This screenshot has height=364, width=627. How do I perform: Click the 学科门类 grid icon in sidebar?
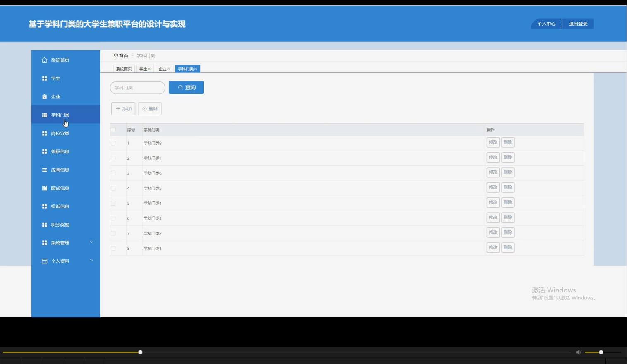pyautogui.click(x=44, y=115)
